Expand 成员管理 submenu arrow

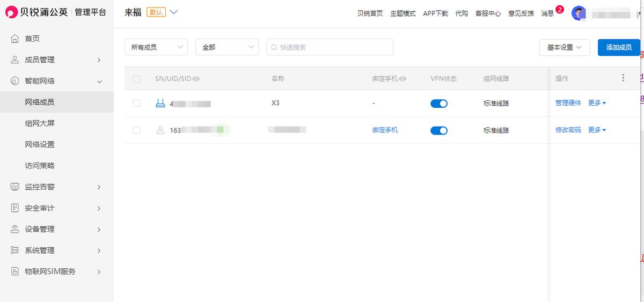(x=99, y=60)
